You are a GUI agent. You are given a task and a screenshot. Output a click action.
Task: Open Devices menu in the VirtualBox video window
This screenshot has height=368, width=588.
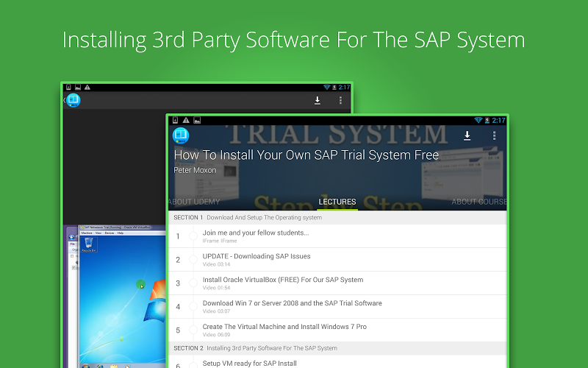tap(109, 233)
